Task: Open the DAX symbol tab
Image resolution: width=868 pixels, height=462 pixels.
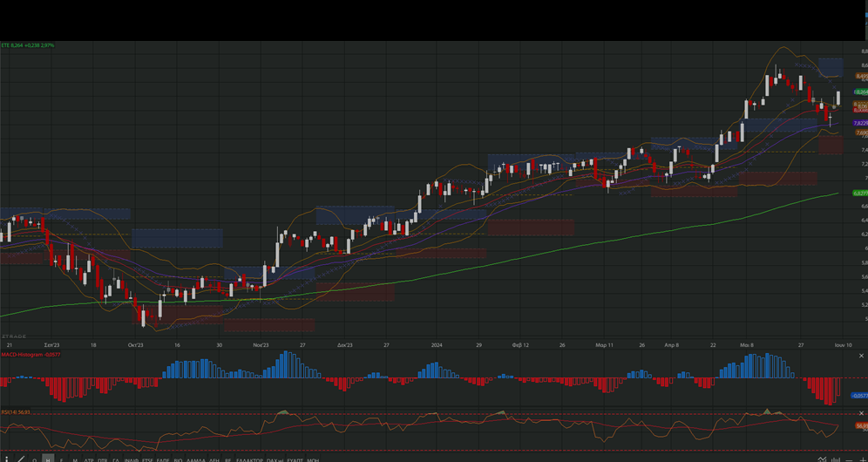Action: (x=275, y=459)
